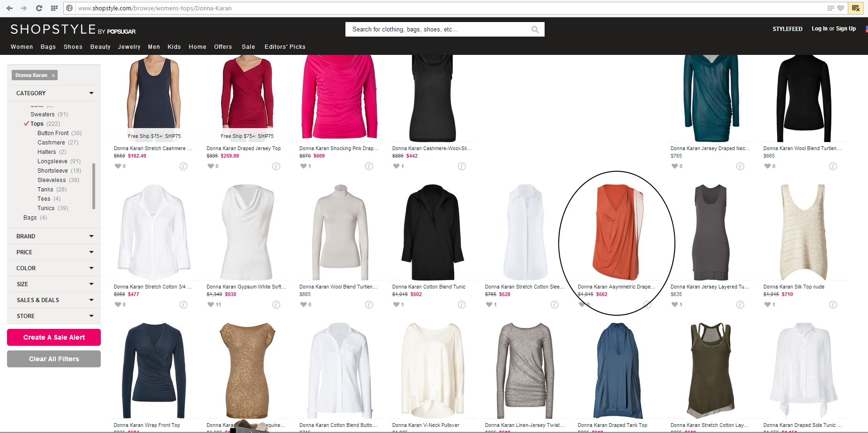
Task: Click the Sign Up link
Action: click(846, 29)
